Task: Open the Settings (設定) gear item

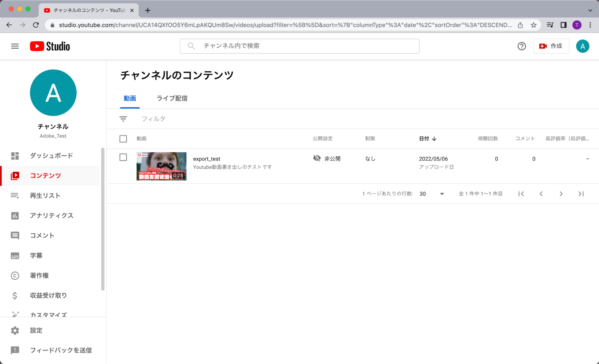Action: click(x=36, y=330)
